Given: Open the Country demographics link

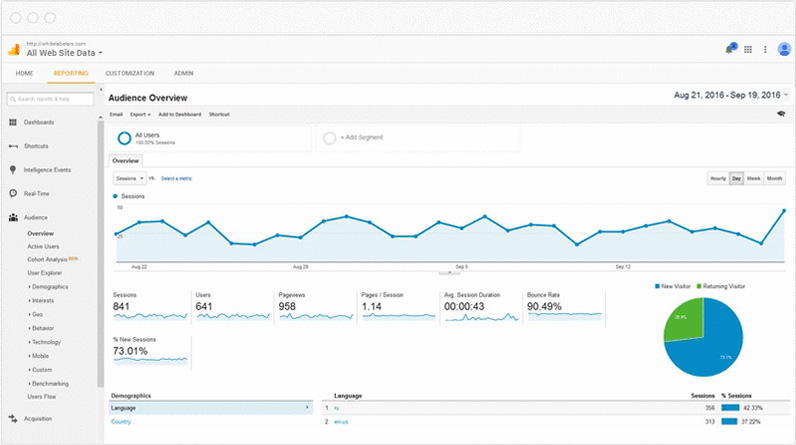Looking at the screenshot, I should point(121,422).
